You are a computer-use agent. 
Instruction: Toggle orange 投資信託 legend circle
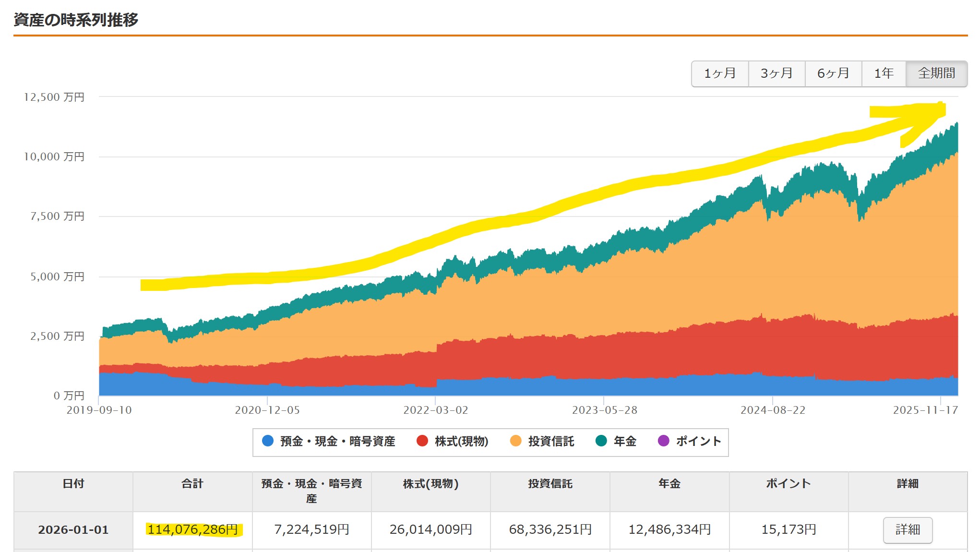515,441
